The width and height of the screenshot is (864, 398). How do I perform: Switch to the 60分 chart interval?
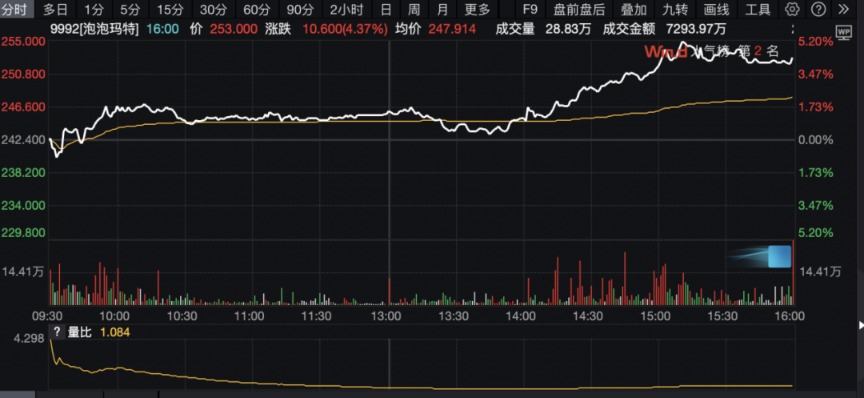(x=256, y=9)
